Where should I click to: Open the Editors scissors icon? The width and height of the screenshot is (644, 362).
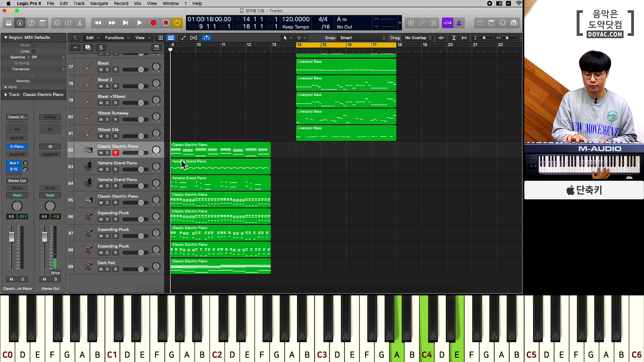pos(80,23)
